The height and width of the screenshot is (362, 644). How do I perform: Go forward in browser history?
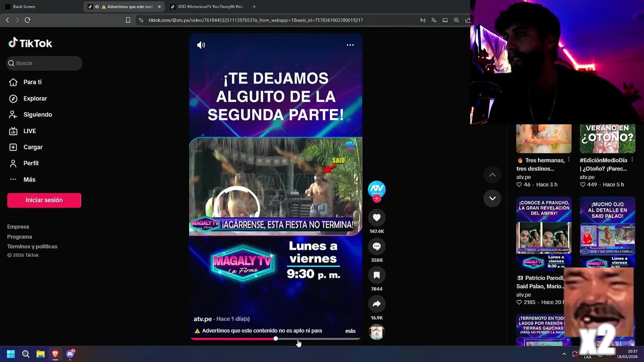tap(17, 20)
